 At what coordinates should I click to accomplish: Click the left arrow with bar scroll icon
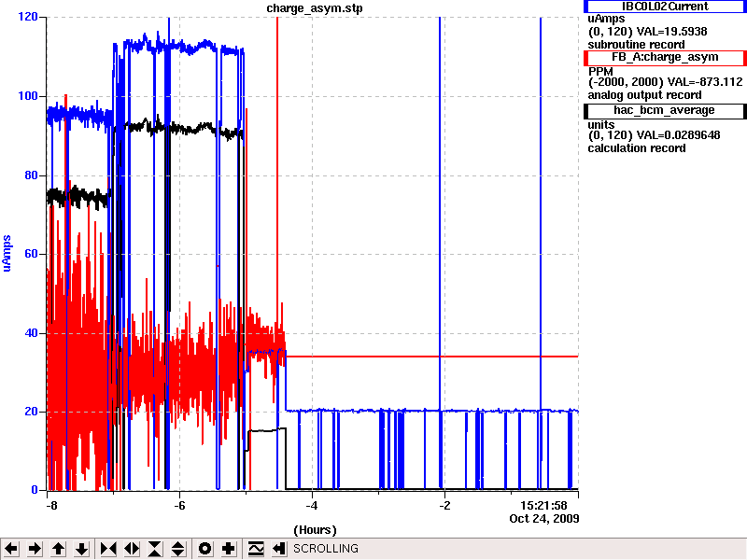coord(278,549)
